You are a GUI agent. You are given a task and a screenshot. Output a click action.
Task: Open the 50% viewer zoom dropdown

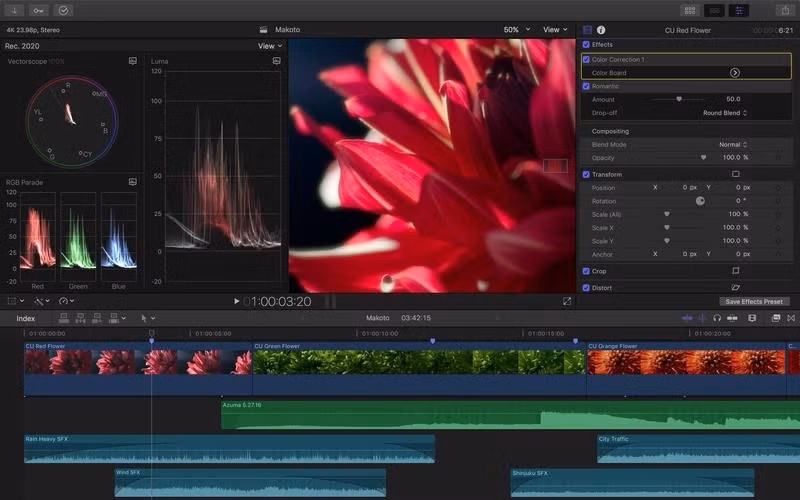[x=517, y=30]
